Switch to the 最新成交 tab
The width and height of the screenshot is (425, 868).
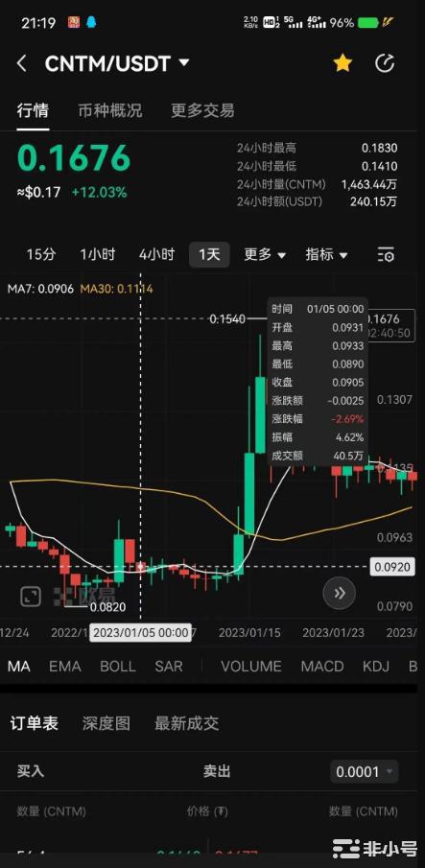point(186,723)
